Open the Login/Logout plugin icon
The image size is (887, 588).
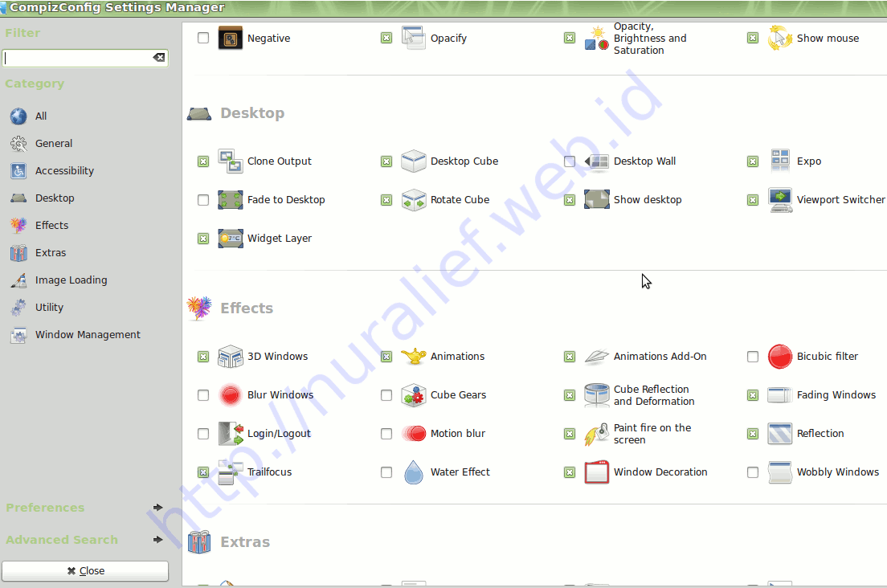231,433
